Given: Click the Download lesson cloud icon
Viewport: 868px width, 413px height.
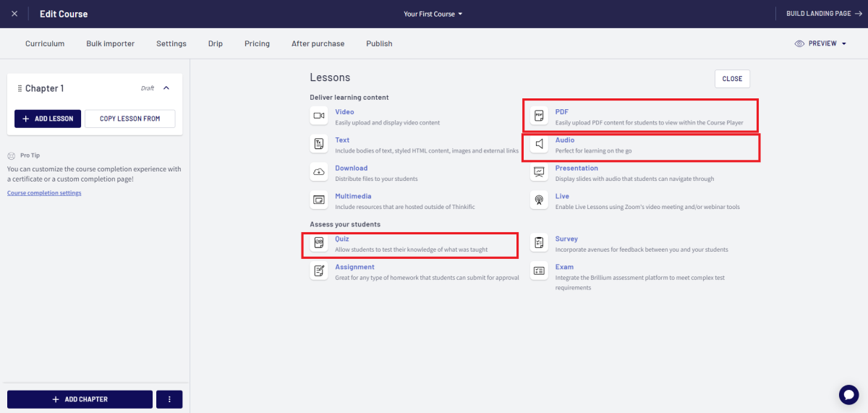Looking at the screenshot, I should pyautogui.click(x=319, y=172).
